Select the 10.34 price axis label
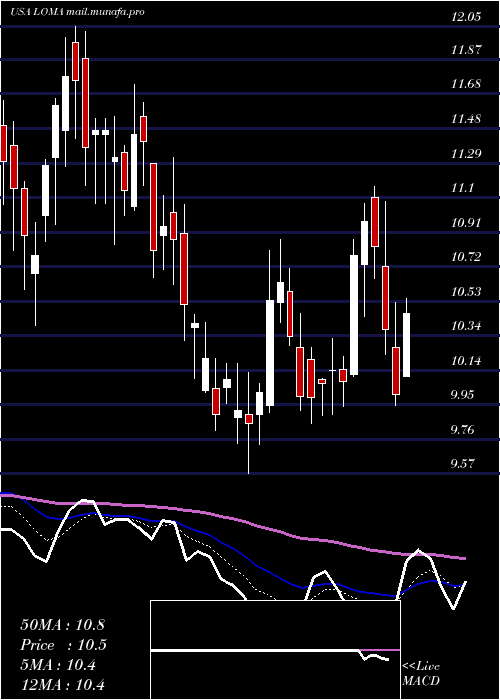The width and height of the screenshot is (500, 700). coord(467,326)
